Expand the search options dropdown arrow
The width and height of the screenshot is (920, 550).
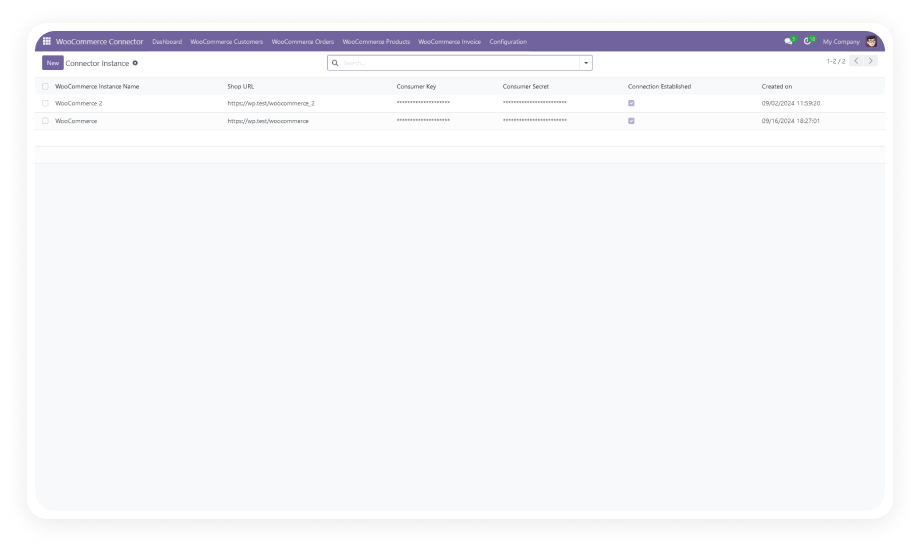point(586,63)
